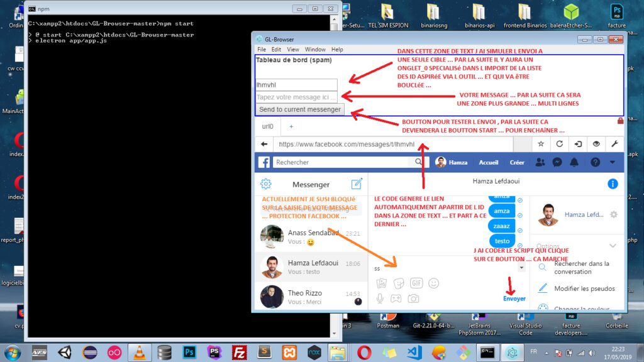Click message input containing ss

pos(443,268)
